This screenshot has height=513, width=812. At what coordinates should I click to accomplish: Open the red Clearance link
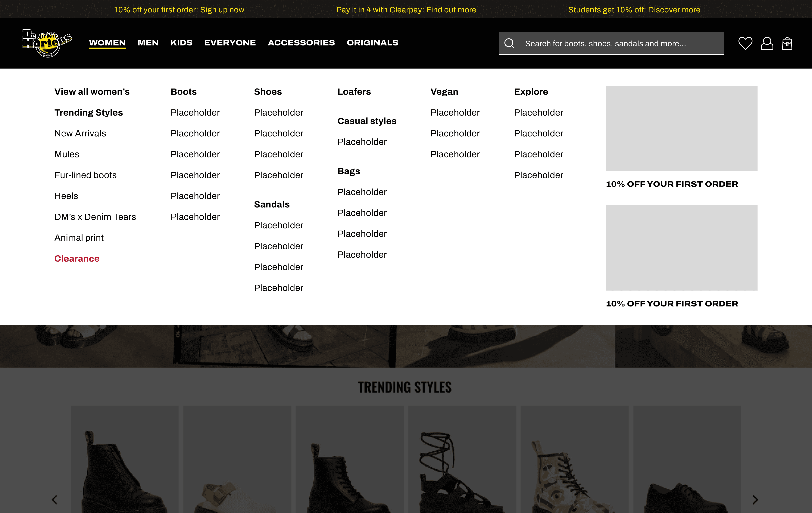pyautogui.click(x=77, y=259)
